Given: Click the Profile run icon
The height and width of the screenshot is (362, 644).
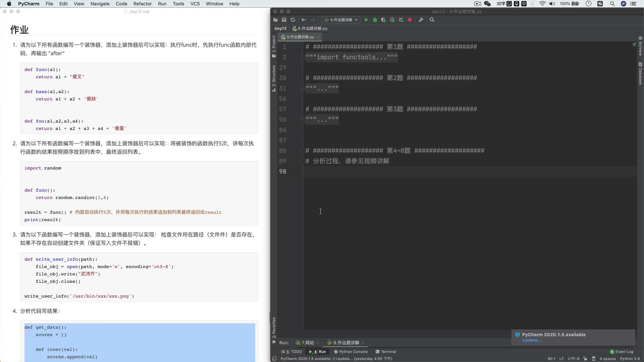Looking at the screenshot, I should [x=392, y=20].
